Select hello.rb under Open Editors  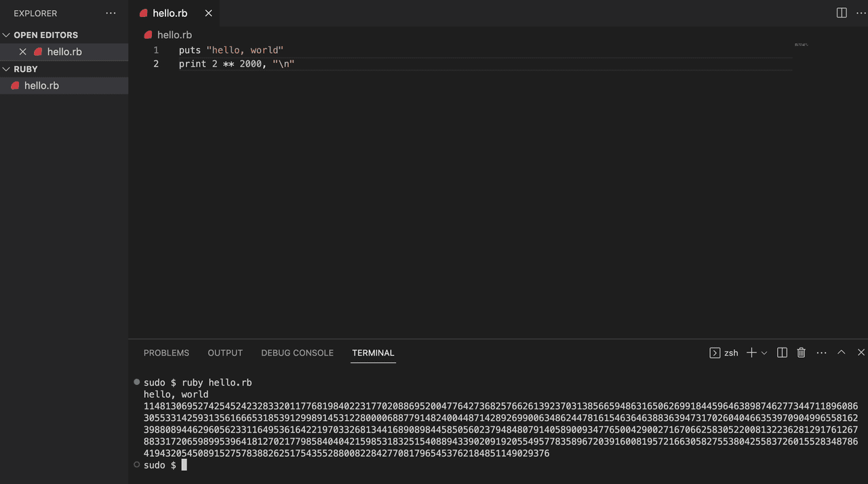click(64, 52)
